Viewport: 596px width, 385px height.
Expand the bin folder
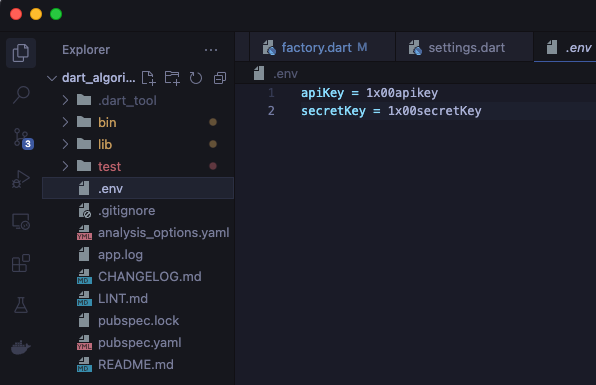138,122
